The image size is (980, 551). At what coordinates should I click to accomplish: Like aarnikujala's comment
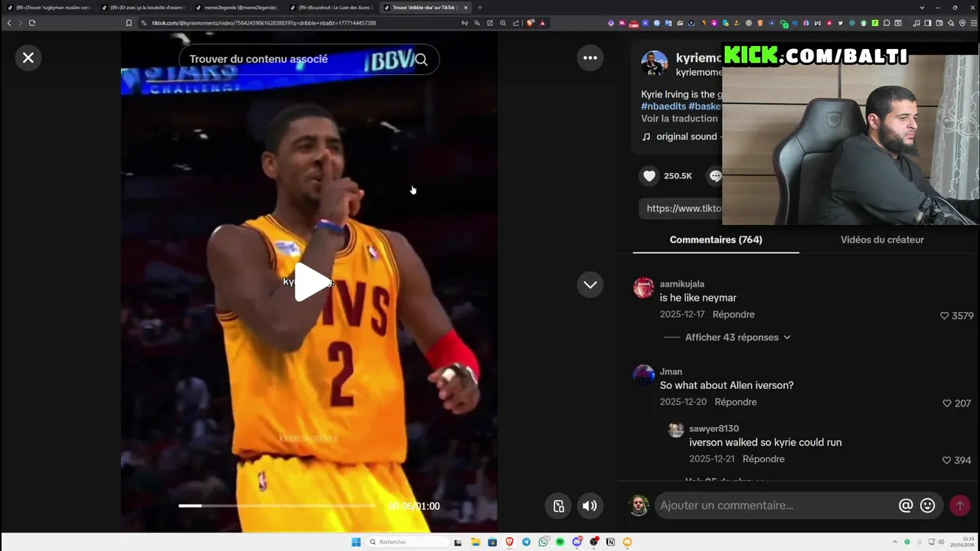tap(944, 315)
